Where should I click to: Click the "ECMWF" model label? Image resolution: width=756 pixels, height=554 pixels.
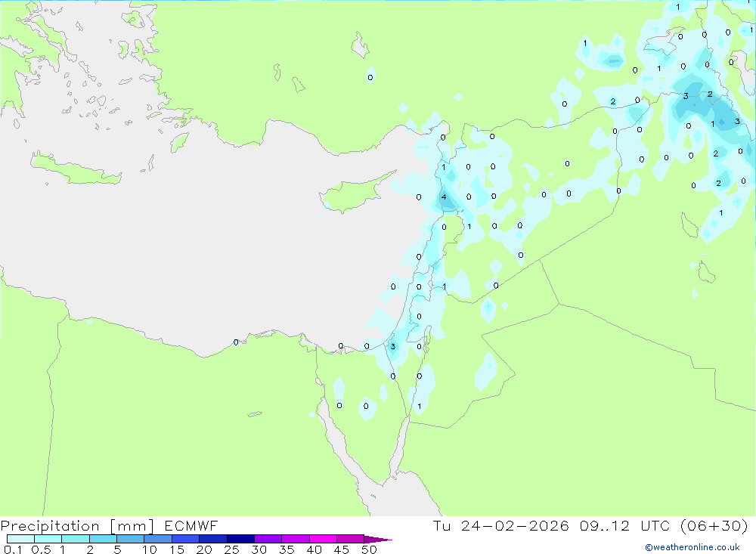click(191, 525)
